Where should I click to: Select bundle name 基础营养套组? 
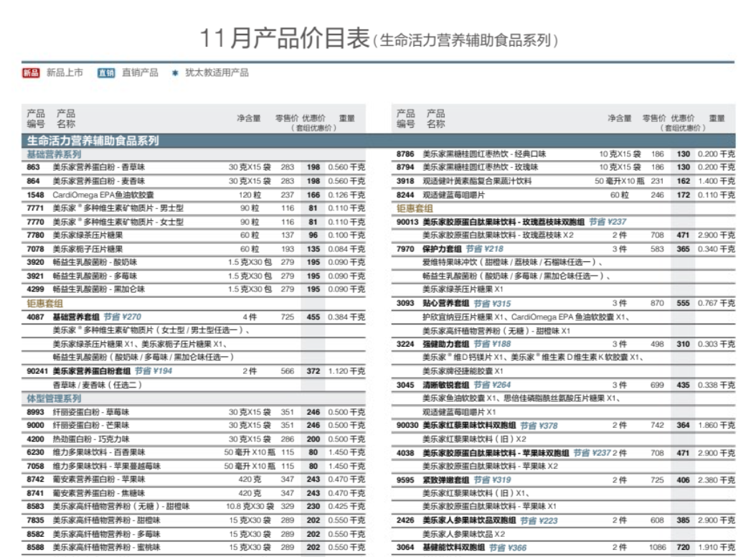point(76,317)
